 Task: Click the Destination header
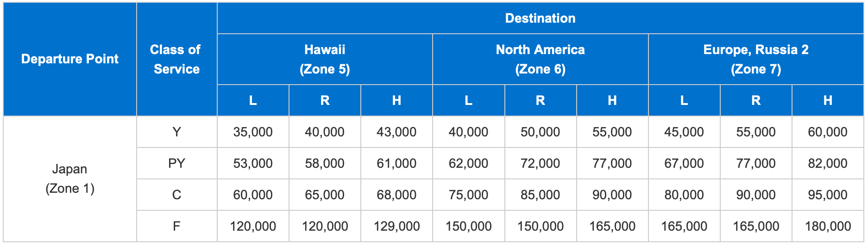pyautogui.click(x=540, y=18)
